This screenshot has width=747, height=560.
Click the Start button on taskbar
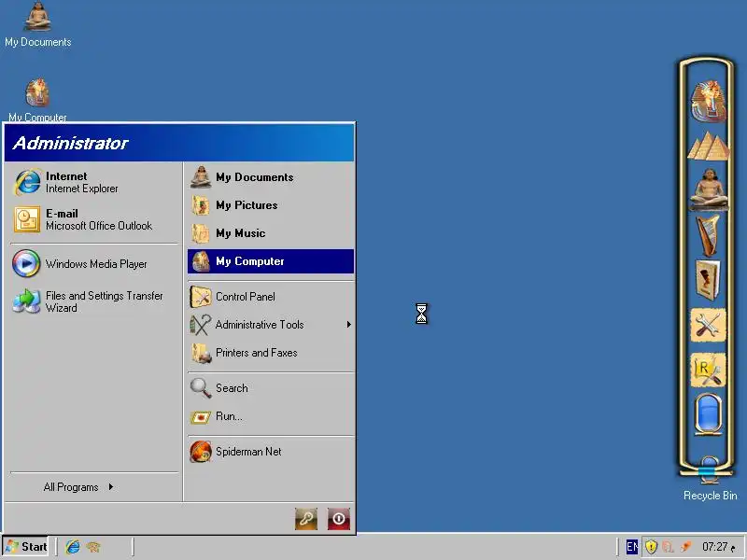[26, 547]
